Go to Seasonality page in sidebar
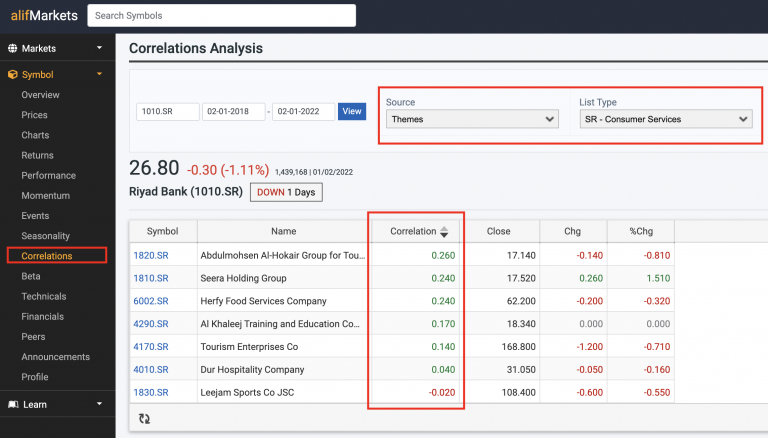The height and width of the screenshot is (438, 768). [46, 236]
